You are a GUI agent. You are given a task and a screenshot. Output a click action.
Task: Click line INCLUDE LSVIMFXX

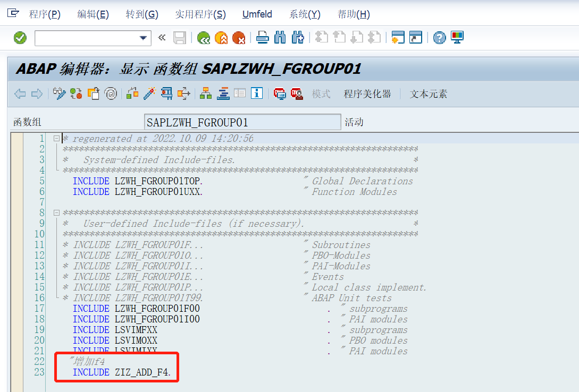coord(115,330)
